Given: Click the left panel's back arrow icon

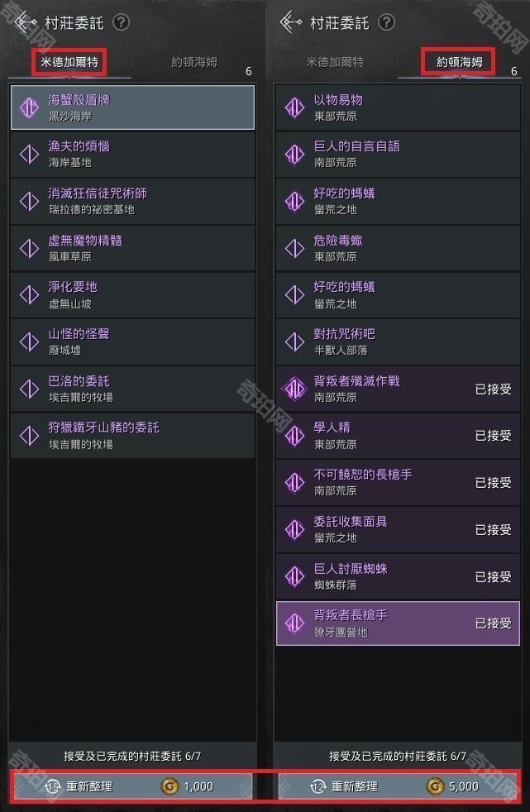Looking at the screenshot, I should coord(25,22).
